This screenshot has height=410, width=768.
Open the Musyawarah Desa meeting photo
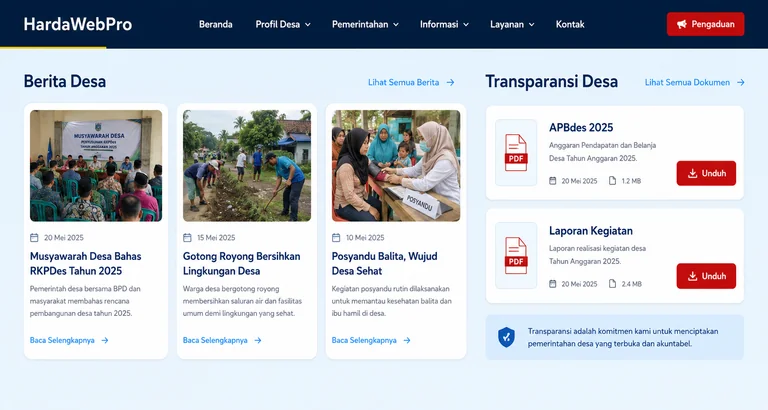click(96, 166)
